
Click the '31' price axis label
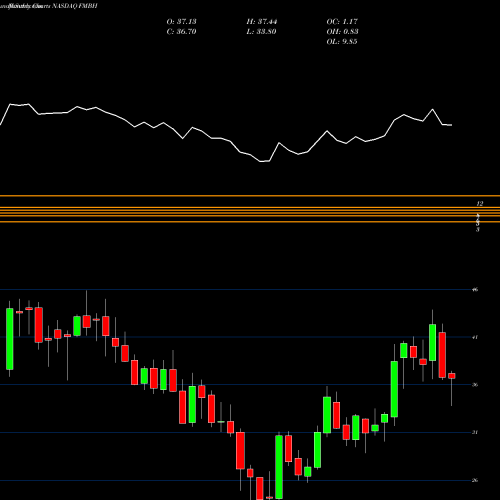(x=475, y=433)
